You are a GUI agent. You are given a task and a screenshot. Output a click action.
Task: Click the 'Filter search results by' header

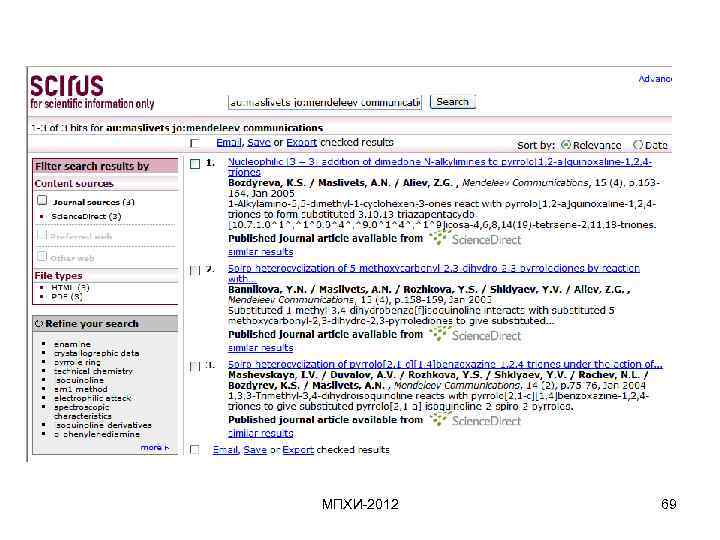pyautogui.click(x=105, y=166)
